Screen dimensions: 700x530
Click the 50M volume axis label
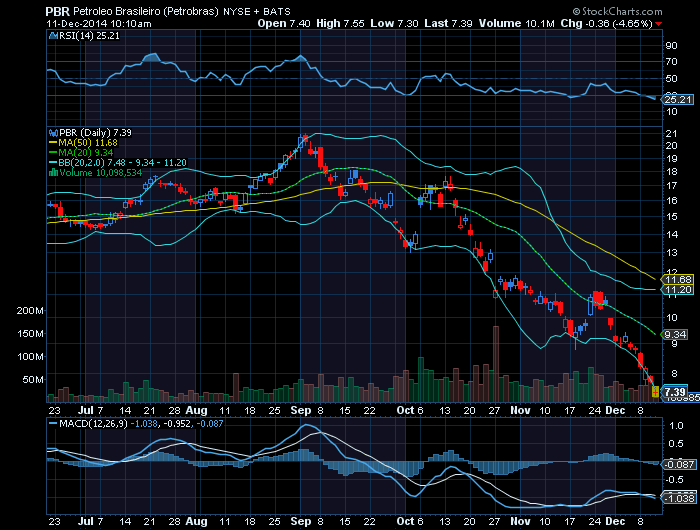33,380
